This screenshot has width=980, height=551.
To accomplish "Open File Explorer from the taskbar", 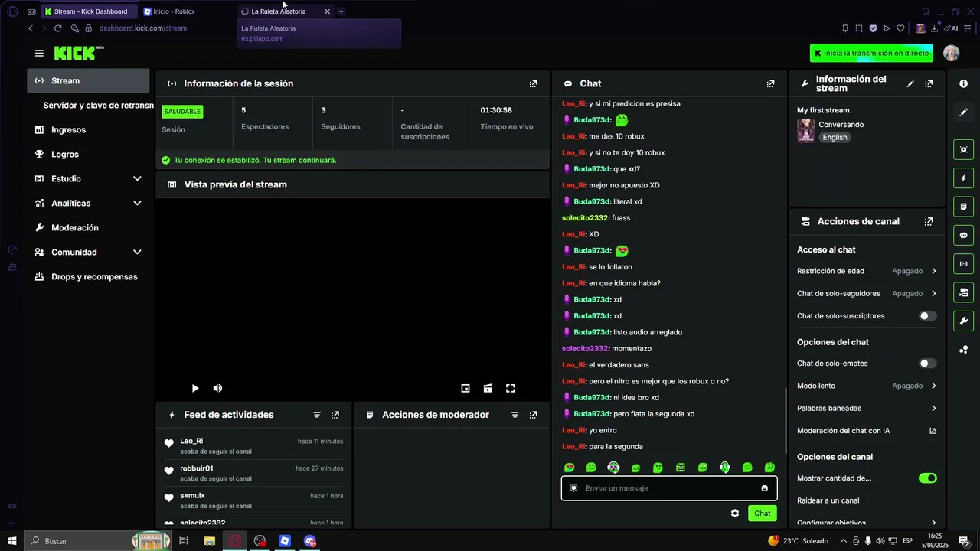I will [209, 541].
